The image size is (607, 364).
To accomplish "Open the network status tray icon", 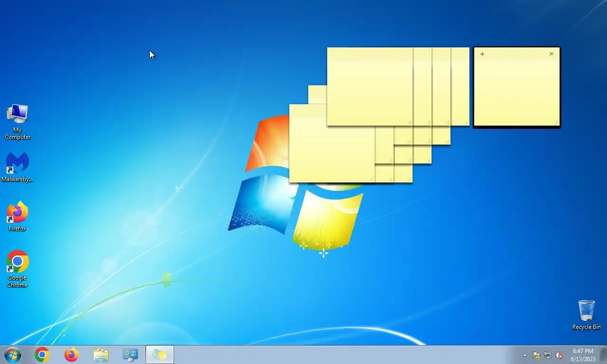I will [548, 355].
